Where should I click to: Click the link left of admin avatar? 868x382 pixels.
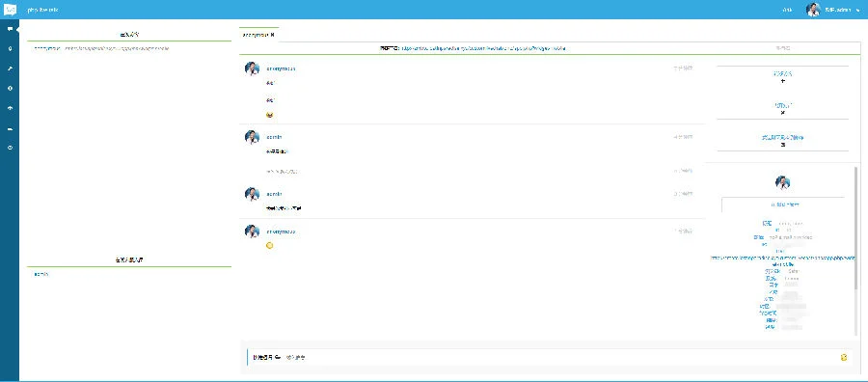click(787, 10)
